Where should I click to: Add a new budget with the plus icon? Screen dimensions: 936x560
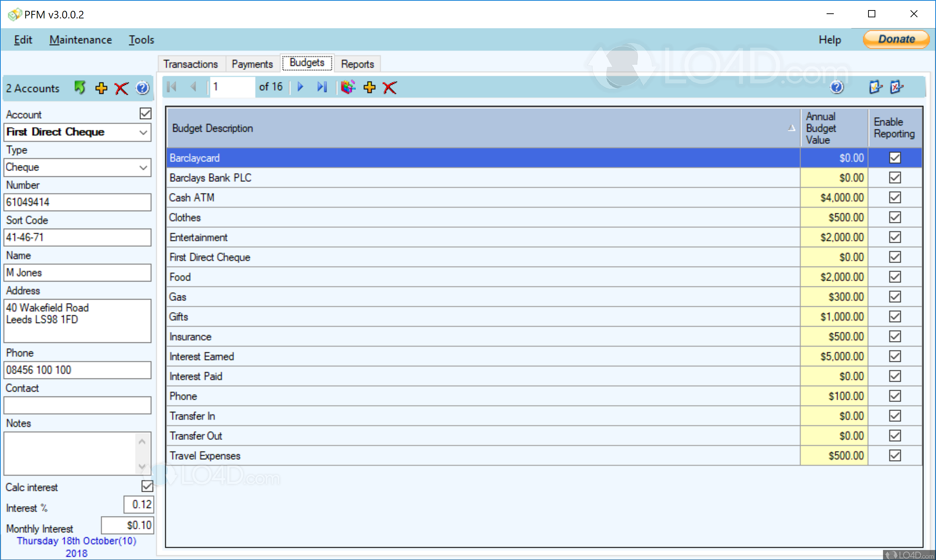[369, 87]
